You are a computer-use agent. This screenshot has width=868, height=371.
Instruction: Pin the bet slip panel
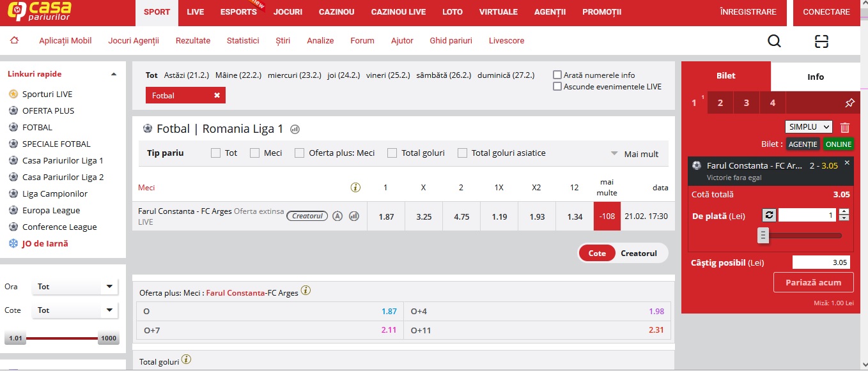tap(849, 103)
